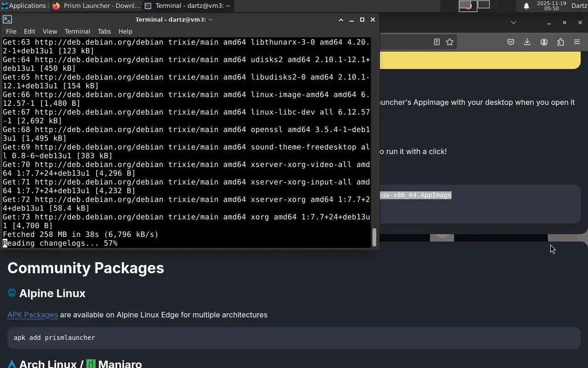This screenshot has width=588, height=368.
Task: Switch to the second workspace in the pager
Action: tap(484, 5)
